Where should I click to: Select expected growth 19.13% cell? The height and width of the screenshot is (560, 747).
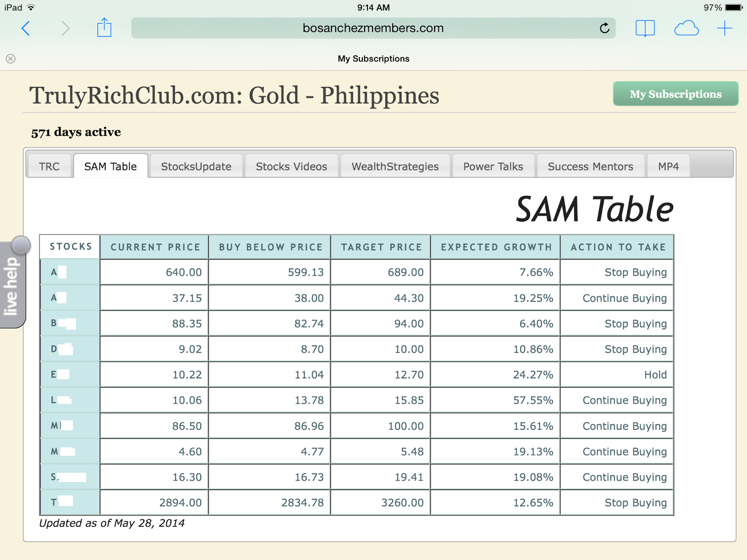coord(496,452)
